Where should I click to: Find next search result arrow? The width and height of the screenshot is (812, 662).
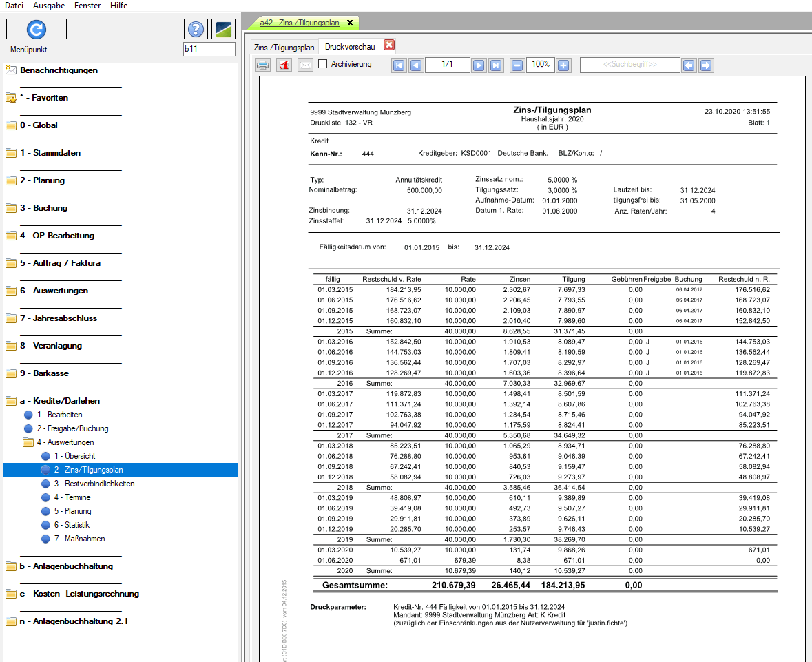[x=706, y=65]
